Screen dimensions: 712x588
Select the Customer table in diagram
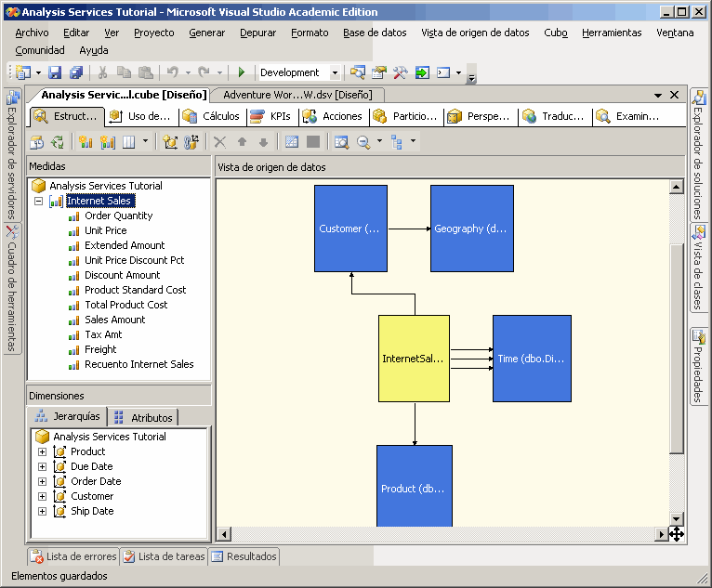point(350,229)
